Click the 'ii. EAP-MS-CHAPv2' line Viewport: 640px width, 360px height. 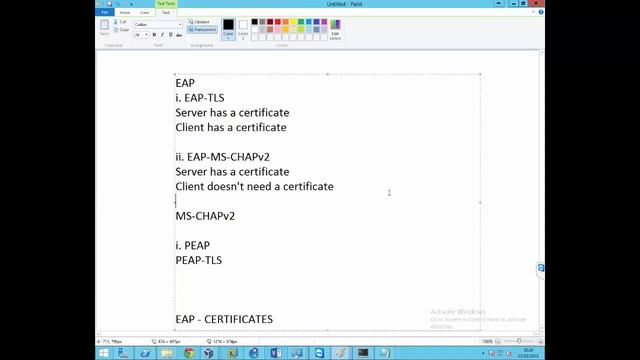(222, 157)
